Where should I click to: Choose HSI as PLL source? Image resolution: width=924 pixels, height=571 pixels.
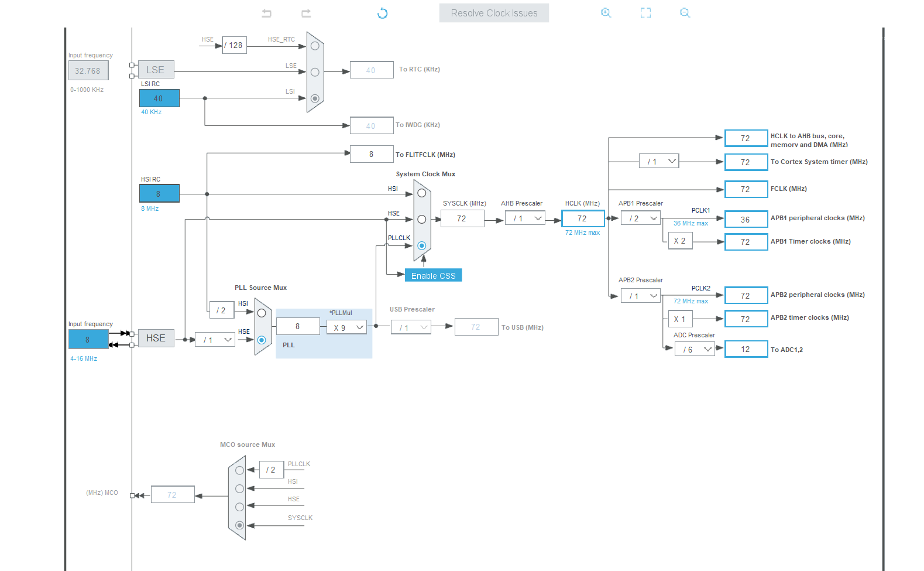(x=262, y=313)
